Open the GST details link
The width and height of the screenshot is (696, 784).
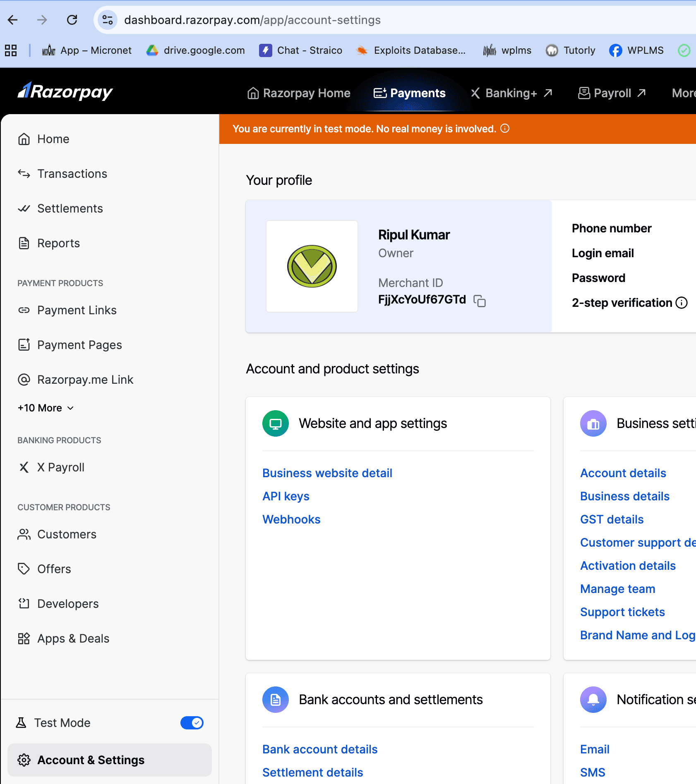612,519
